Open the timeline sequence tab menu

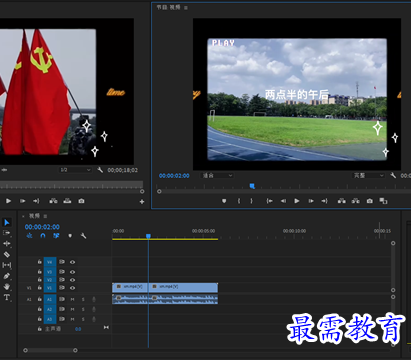point(45,216)
